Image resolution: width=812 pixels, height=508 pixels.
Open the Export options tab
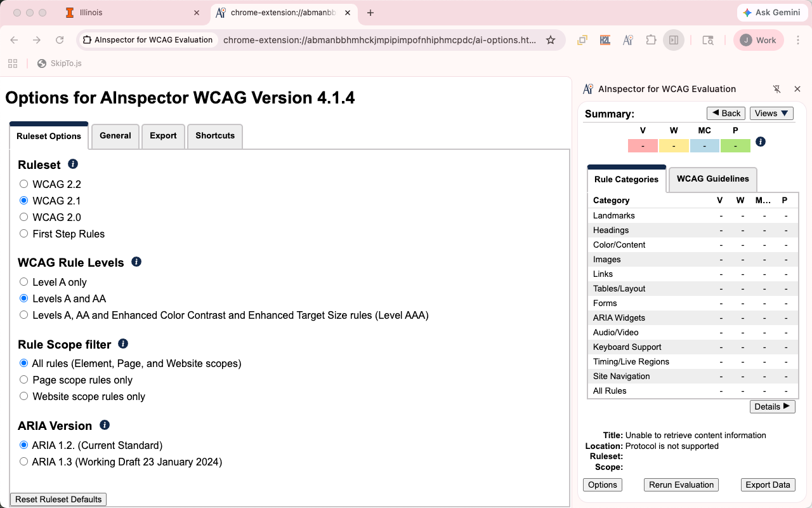163,136
